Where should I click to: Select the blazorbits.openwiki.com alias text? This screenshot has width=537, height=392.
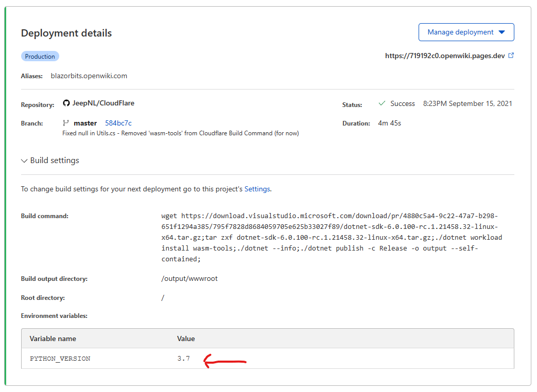tap(89, 76)
